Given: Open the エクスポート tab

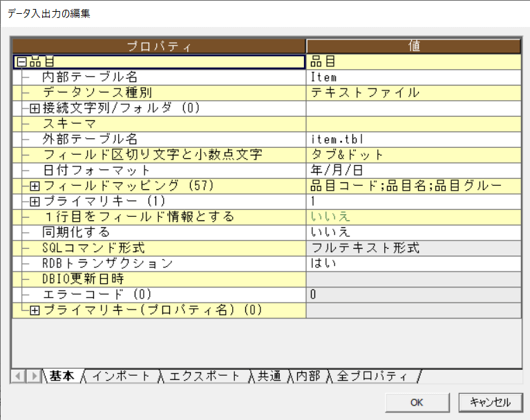Looking at the screenshot, I should pyautogui.click(x=205, y=376).
